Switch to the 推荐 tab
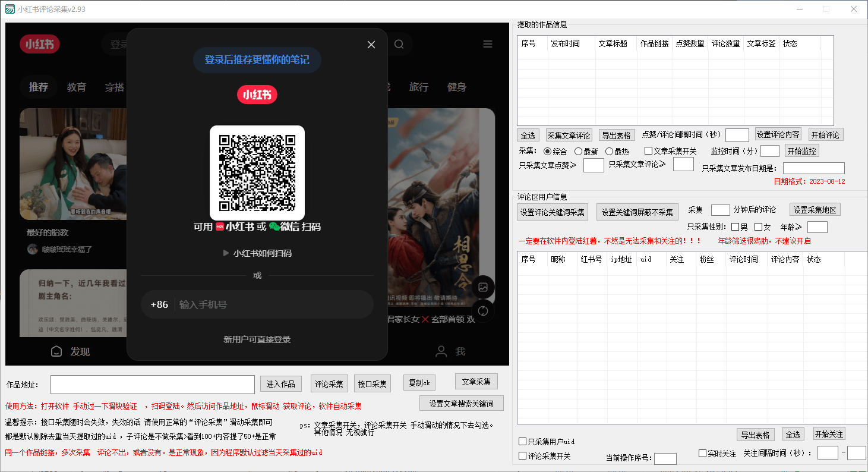Screen dimensions: 868x472 tap(37, 87)
